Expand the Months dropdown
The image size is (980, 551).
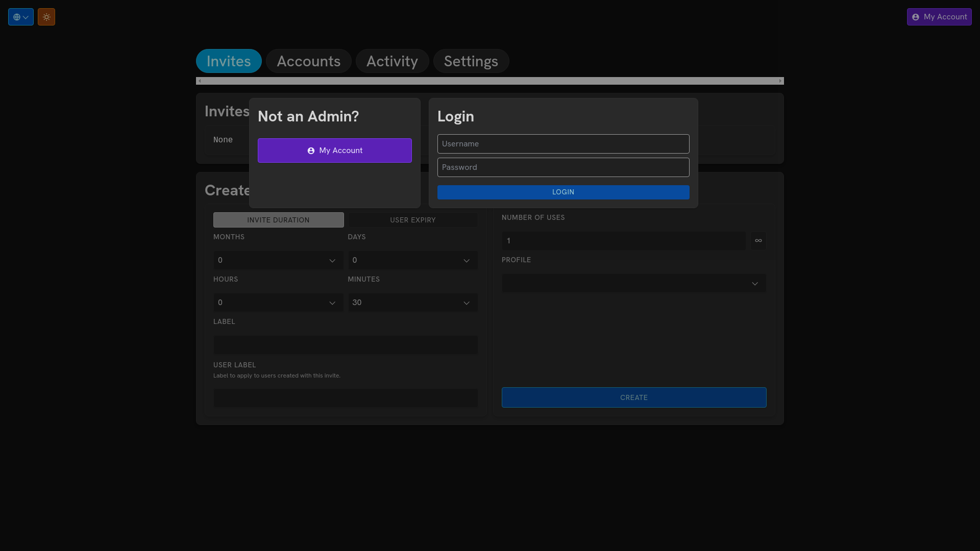point(279,260)
